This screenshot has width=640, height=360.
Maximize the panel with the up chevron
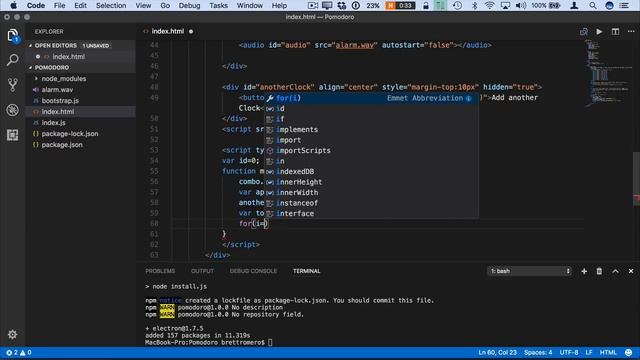coord(615,271)
